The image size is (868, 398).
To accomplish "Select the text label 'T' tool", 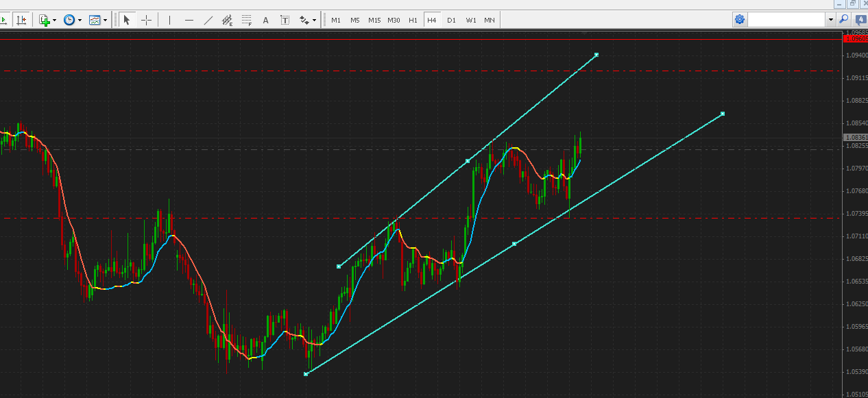I will point(285,20).
